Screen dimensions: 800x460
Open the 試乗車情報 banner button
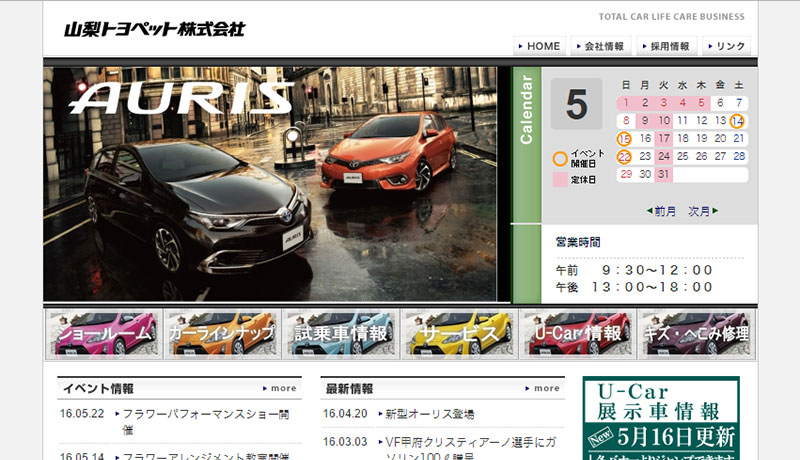[341, 334]
